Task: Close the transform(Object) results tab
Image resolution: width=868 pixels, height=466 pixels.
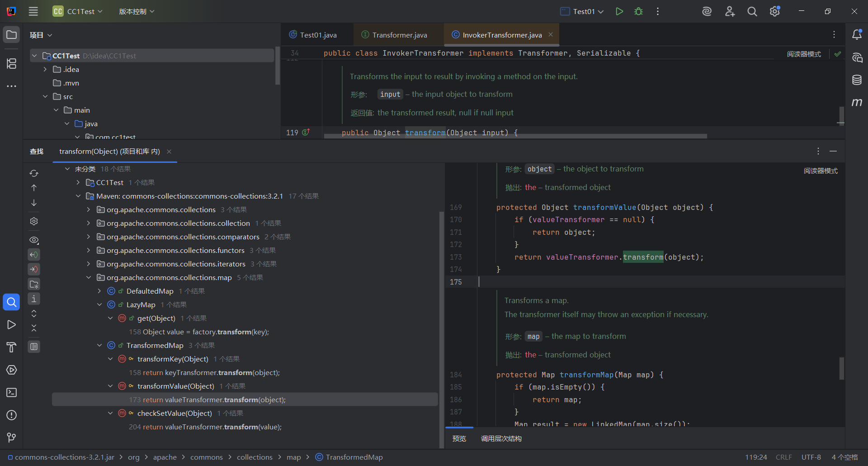Action: click(x=169, y=152)
